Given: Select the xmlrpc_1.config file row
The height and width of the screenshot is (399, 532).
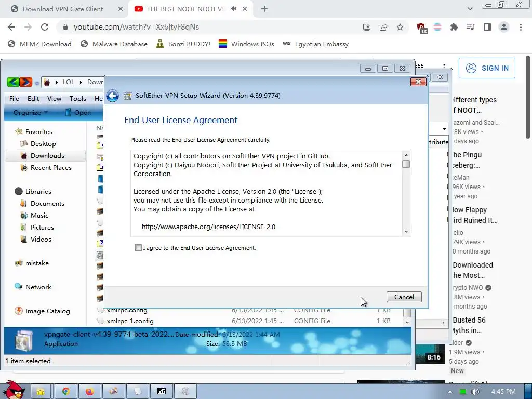Looking at the screenshot, I should [x=249, y=321].
